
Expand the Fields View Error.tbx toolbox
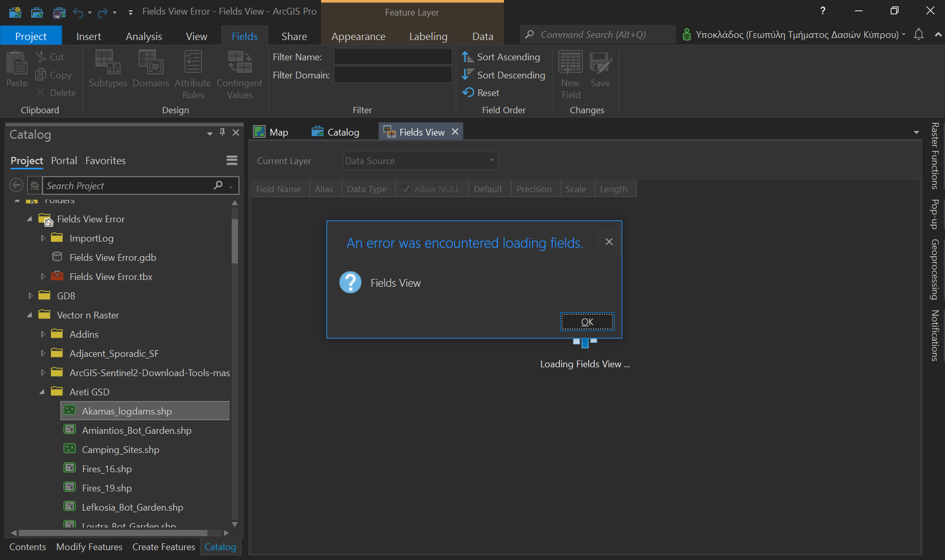(43, 276)
